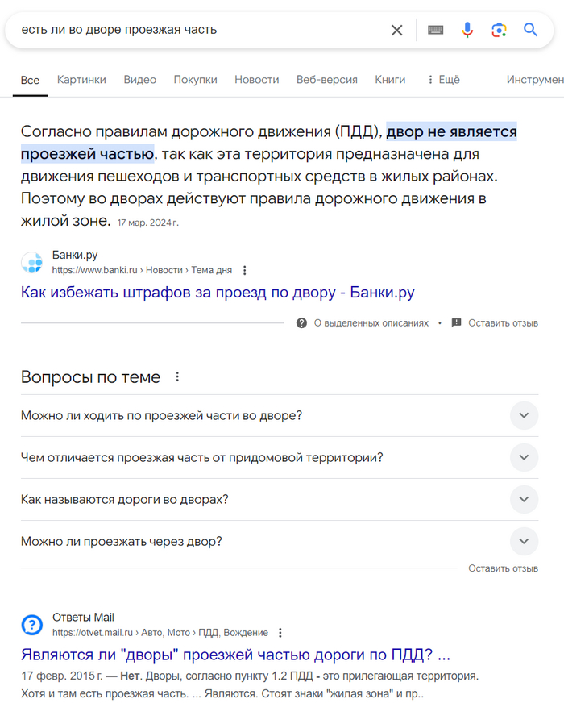Click the blue magnifier search button
The height and width of the screenshot is (728, 564).
point(530,30)
